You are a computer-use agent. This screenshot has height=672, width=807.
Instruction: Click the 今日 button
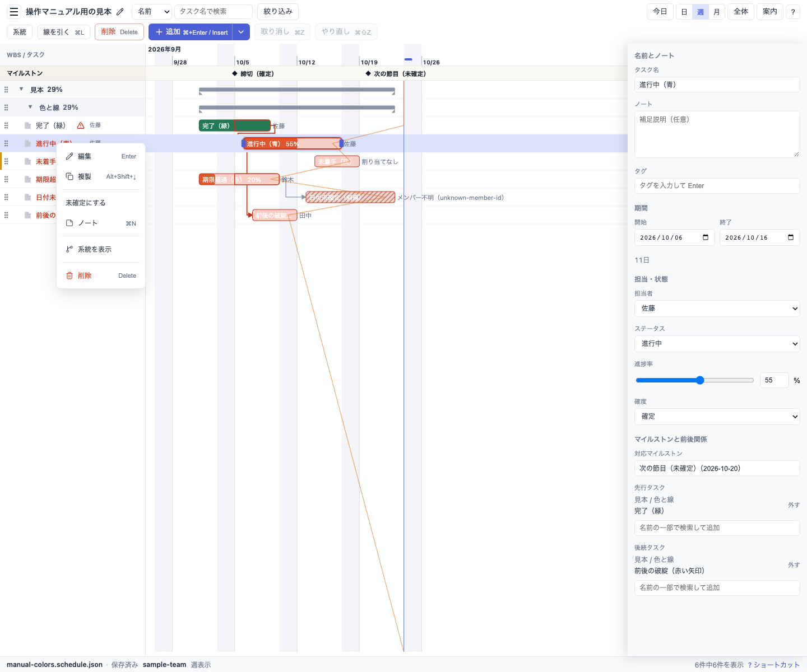coord(660,12)
